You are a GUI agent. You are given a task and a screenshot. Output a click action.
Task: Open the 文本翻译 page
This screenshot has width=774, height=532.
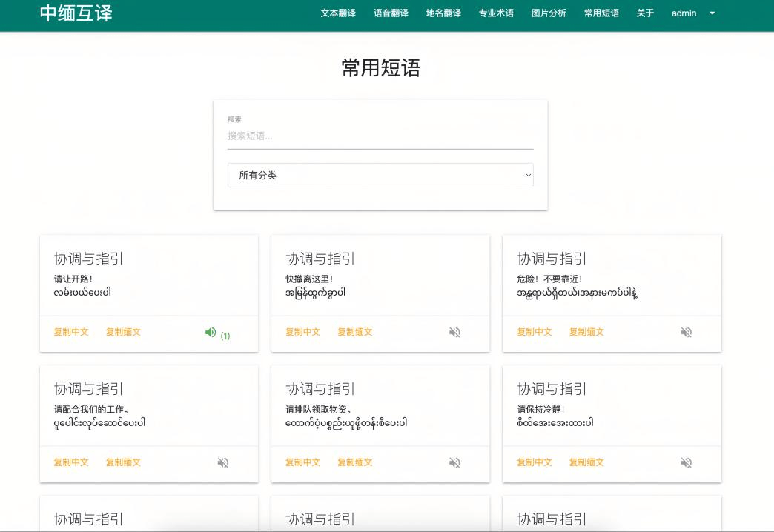[338, 13]
